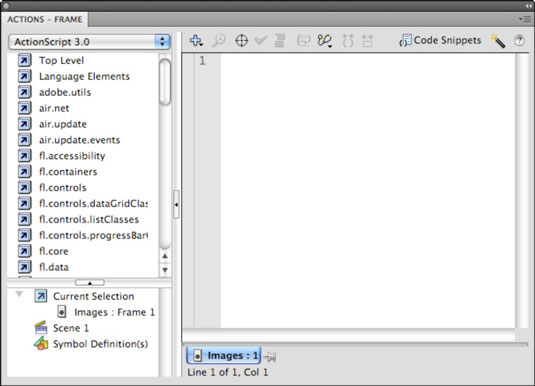535x386 pixels.
Task: Click the Insert target path crosshair icon
Action: [x=242, y=41]
